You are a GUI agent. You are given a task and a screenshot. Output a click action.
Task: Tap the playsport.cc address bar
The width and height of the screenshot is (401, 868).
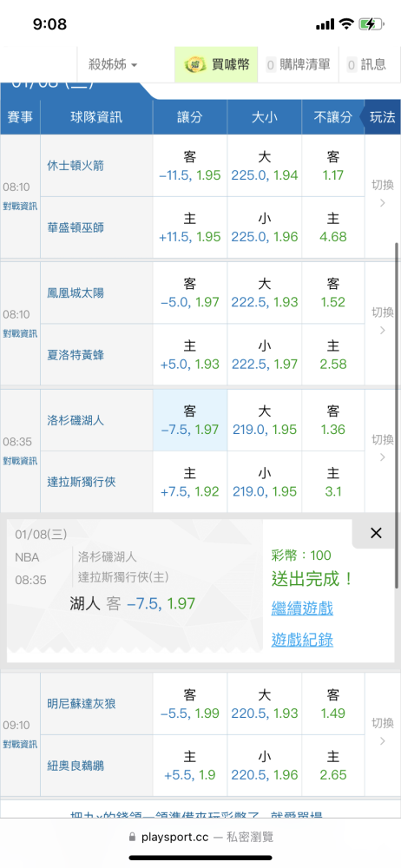tap(200, 837)
